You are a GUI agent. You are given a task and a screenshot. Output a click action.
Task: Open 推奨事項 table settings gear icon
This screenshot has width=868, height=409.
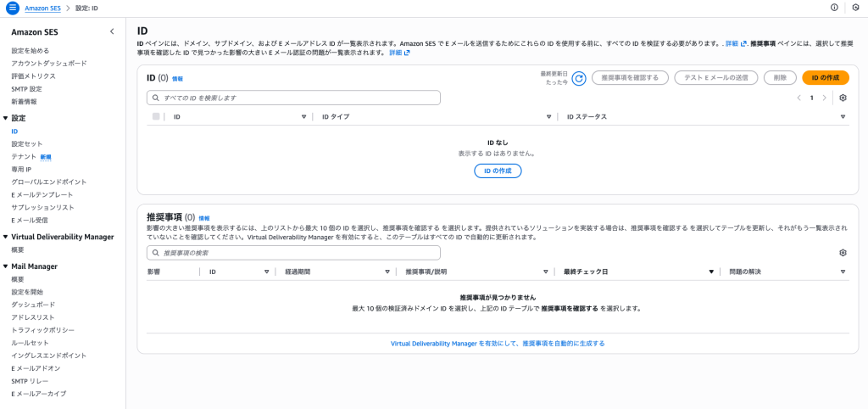point(843,253)
